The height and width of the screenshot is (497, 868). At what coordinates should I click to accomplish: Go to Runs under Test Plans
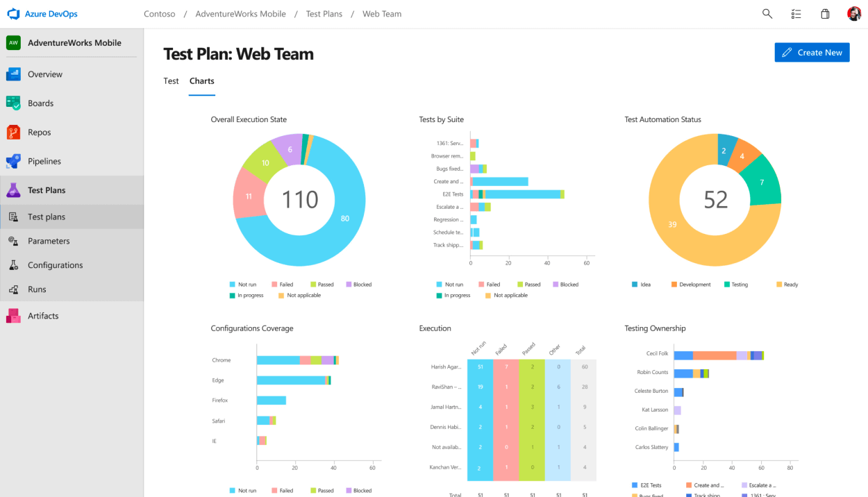coord(37,289)
